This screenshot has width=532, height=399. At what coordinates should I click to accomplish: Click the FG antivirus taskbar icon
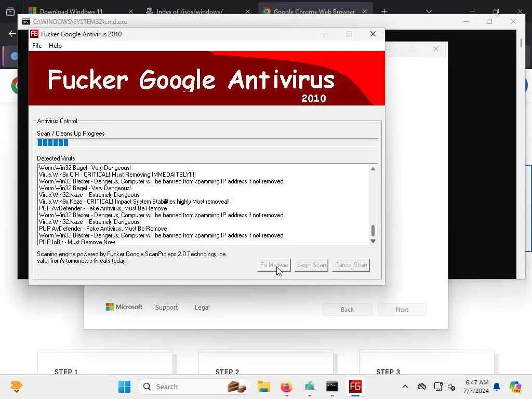[355, 387]
